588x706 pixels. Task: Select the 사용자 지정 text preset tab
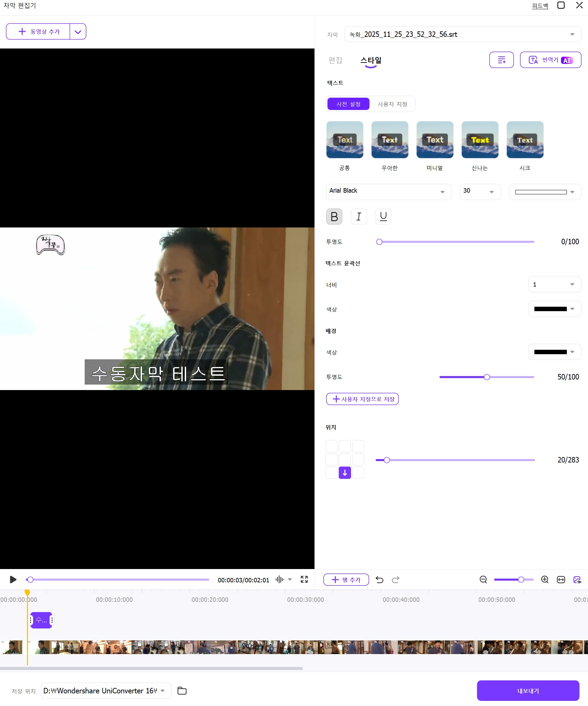tap(392, 104)
